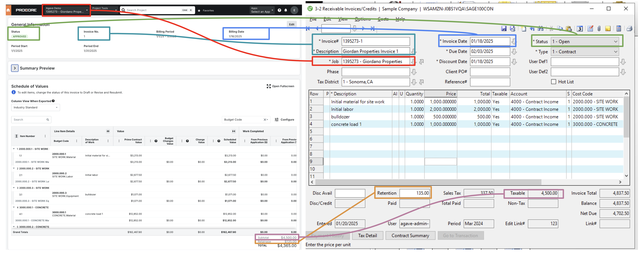Open the Industry Standard column view dropdown
644x254 pixels.
35,108
